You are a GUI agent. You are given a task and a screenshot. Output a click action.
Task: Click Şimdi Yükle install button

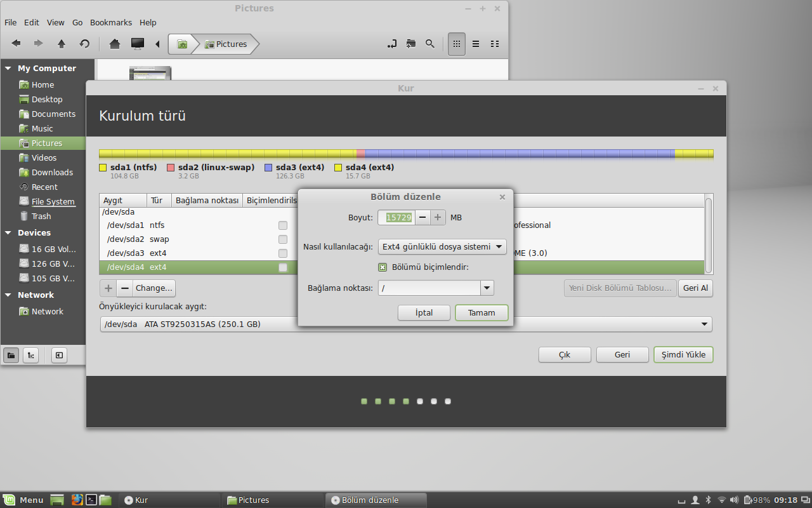tap(683, 355)
